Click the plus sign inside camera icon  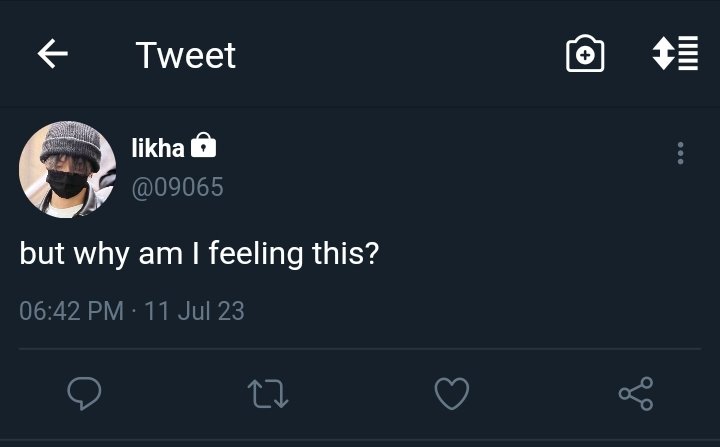(585, 57)
